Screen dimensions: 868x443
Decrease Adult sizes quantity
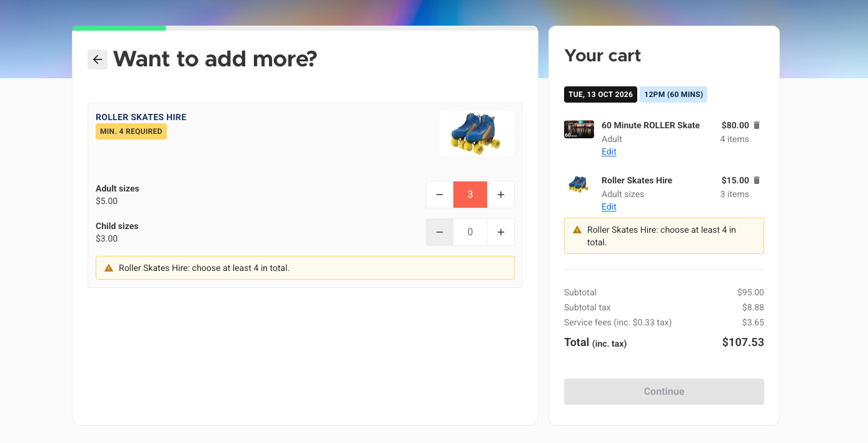click(x=440, y=195)
